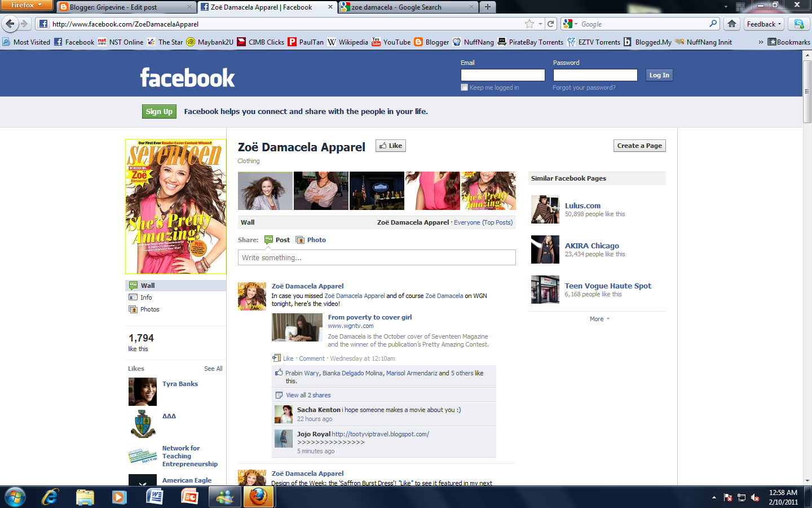This screenshot has width=812, height=508.
Task: Open the Maybank2U bookmark
Action: [210, 42]
